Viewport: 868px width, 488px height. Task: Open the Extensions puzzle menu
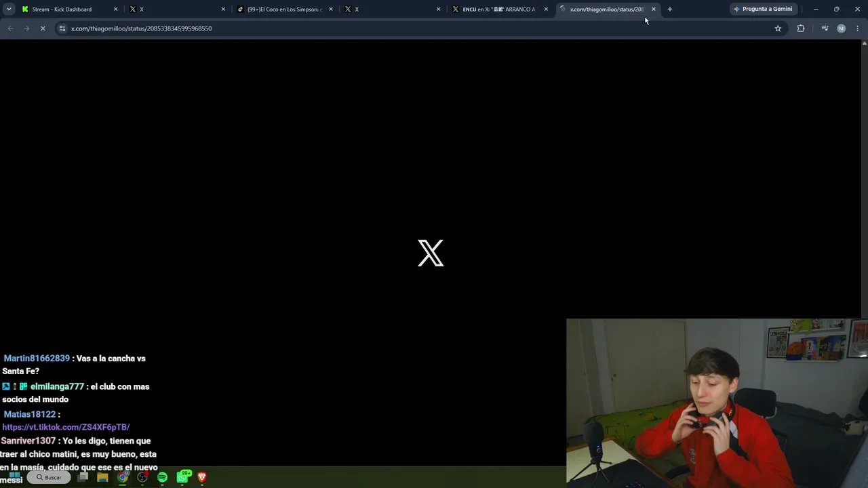click(801, 28)
